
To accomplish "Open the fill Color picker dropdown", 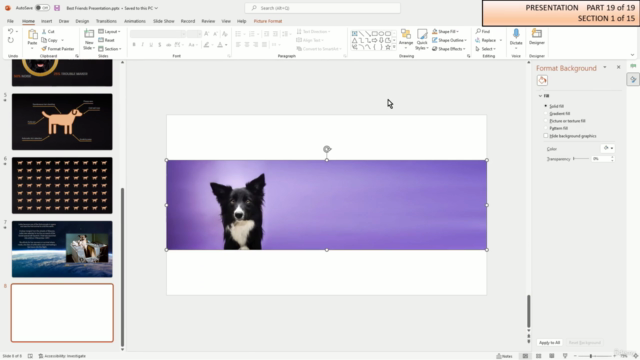I will point(608,148).
